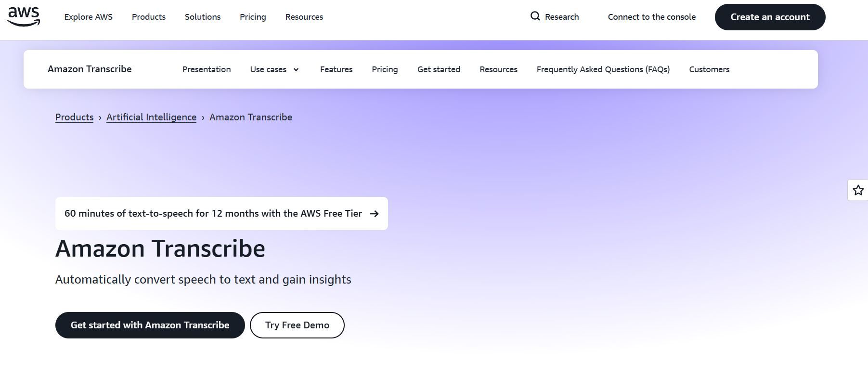Go to the Presentation section tab
The image size is (868, 376).
206,69
